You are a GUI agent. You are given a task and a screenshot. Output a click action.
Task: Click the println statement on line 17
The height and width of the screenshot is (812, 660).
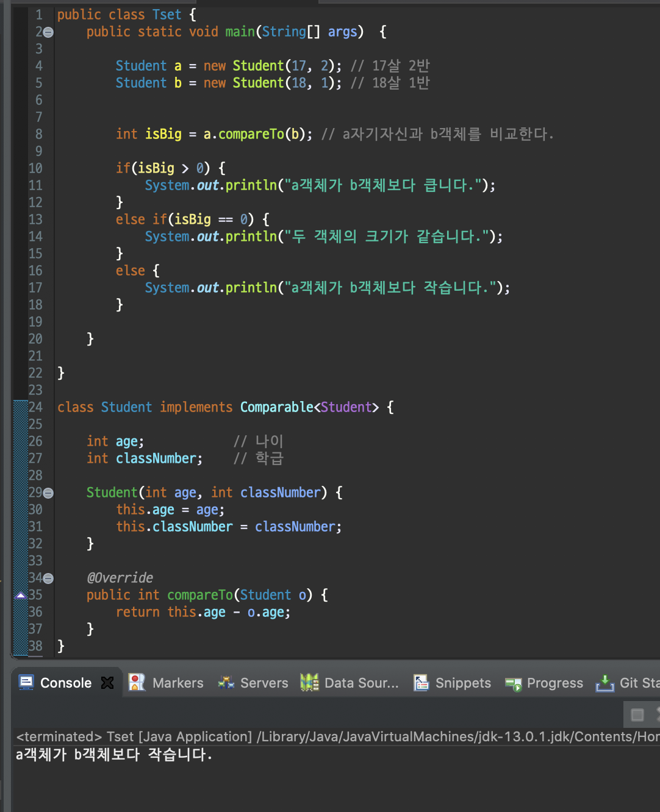pos(328,288)
